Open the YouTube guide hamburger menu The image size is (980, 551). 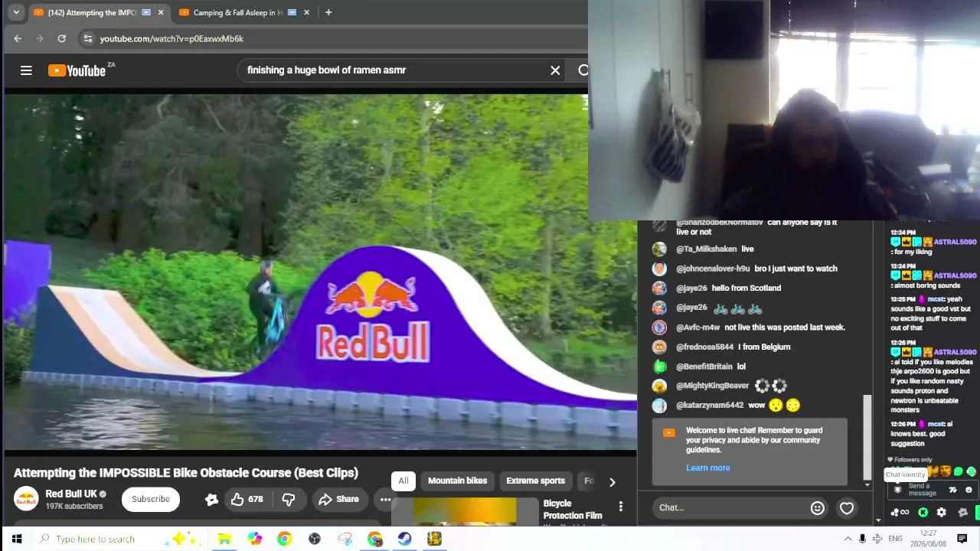pyautogui.click(x=26, y=70)
